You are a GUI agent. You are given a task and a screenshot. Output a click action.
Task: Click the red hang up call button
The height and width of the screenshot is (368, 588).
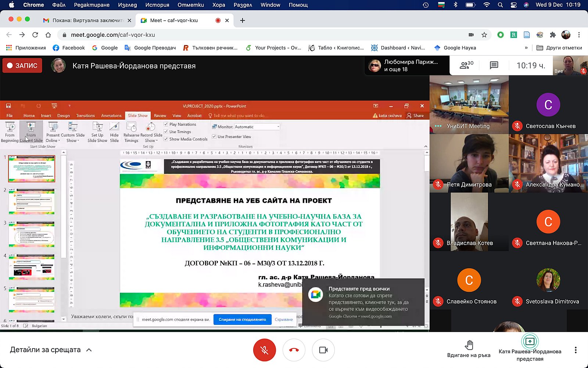(294, 350)
